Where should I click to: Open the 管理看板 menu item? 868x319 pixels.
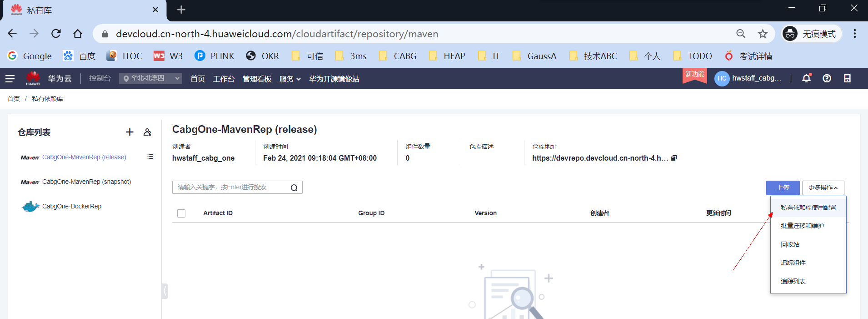pos(257,79)
